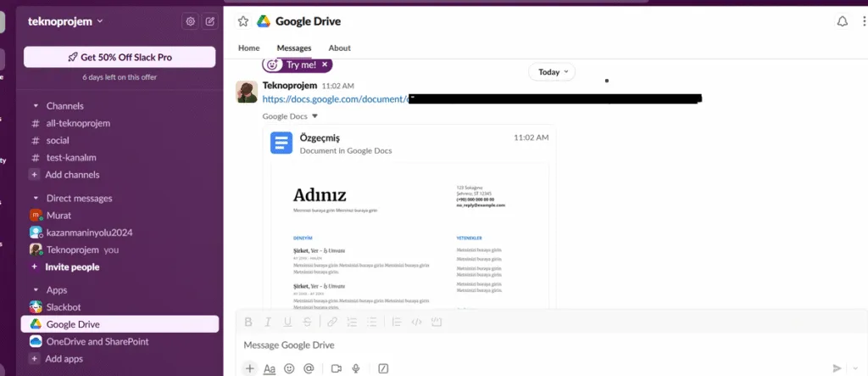The image size is (868, 376).
Task: Open the docs.google.com document link
Action: coord(335,99)
